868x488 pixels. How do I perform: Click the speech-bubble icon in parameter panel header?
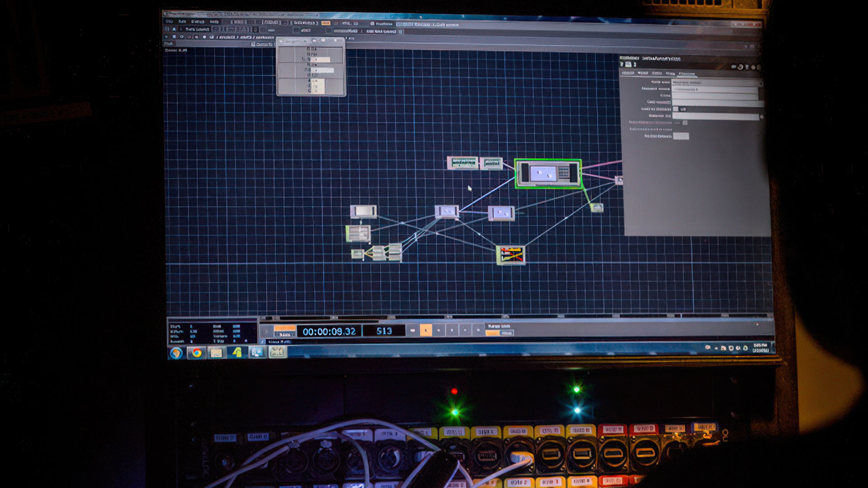point(733,67)
